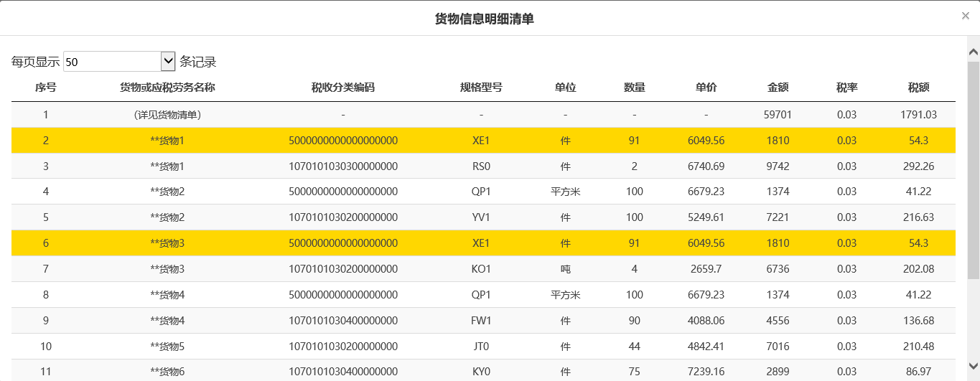Click the 金额 column header
The height and width of the screenshot is (381, 980).
click(778, 88)
